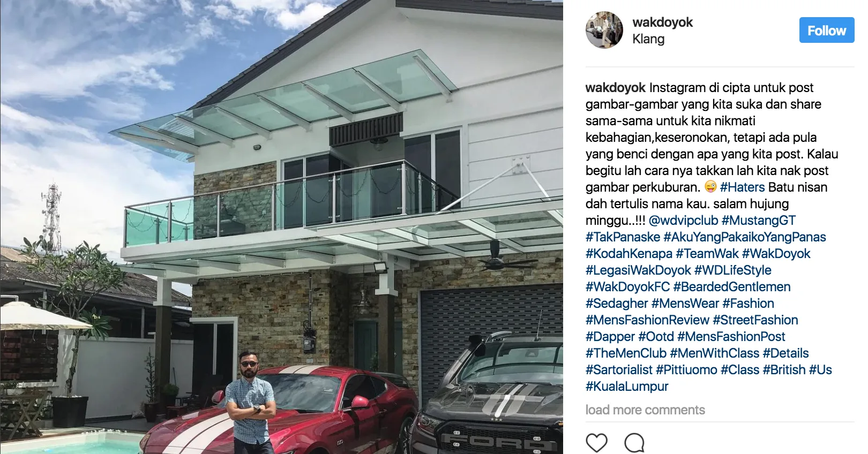Like the post with the heart icon
Image resolution: width=868 pixels, height=454 pixels.
coord(596,443)
